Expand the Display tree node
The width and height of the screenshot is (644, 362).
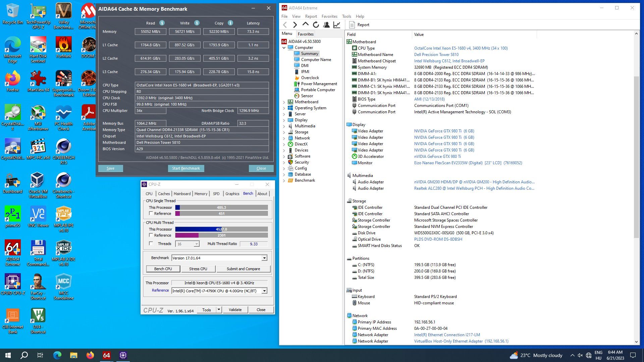point(284,120)
